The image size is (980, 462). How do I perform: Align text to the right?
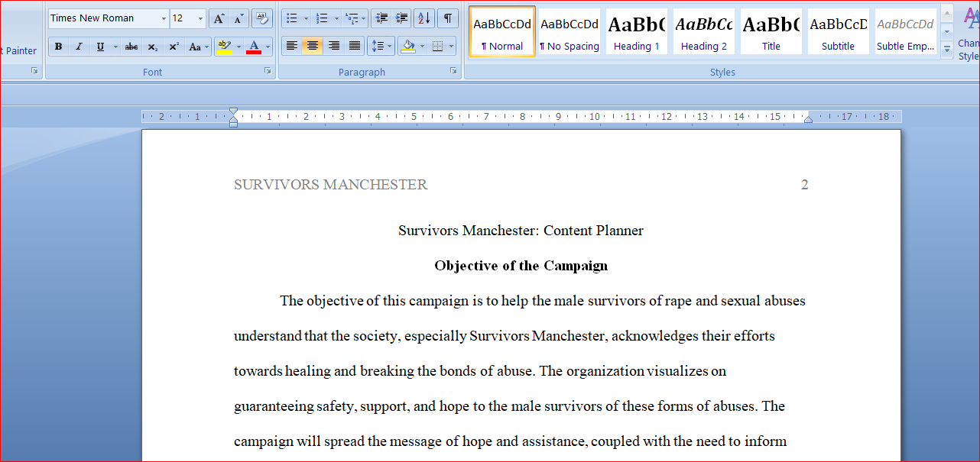coord(333,47)
